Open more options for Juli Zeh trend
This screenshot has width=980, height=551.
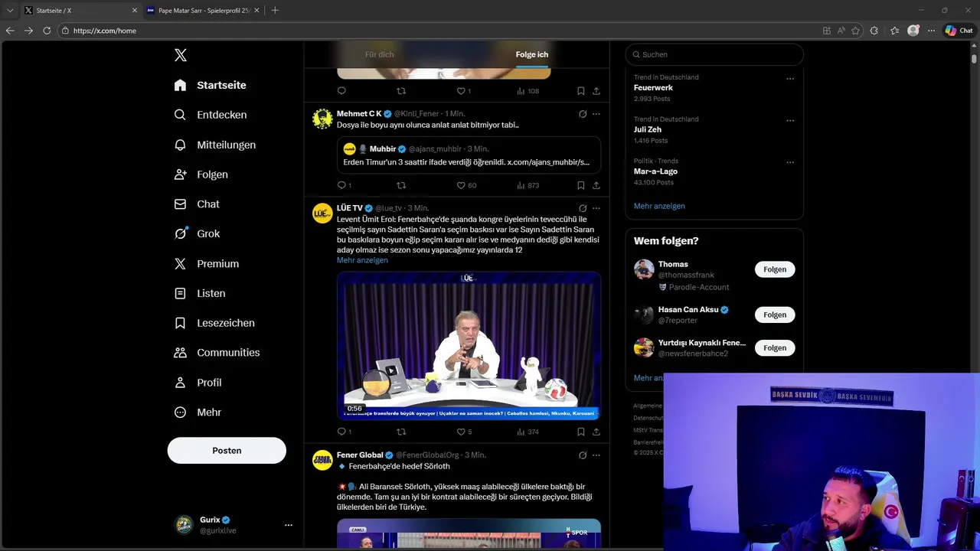point(790,120)
